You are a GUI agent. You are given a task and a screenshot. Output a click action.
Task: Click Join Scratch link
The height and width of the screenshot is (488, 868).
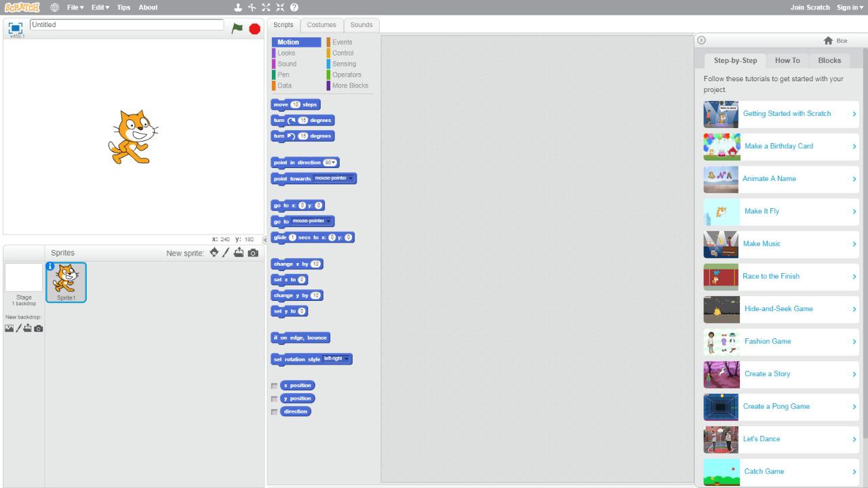click(x=810, y=7)
